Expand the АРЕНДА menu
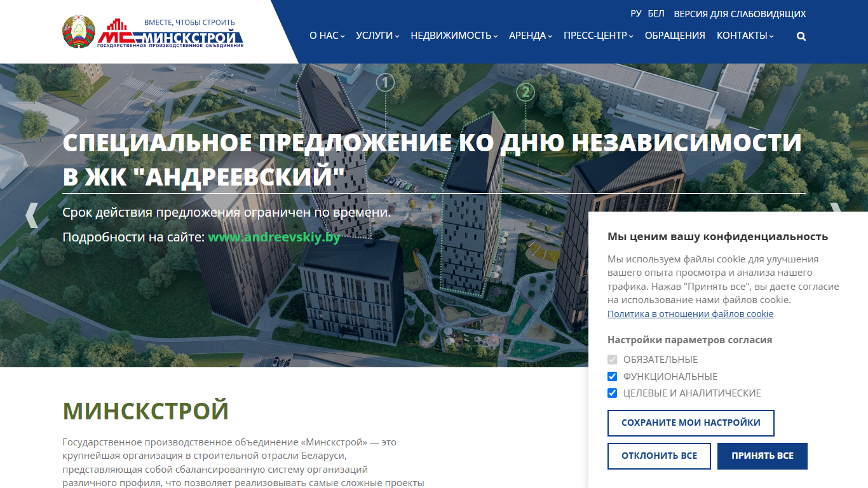 (x=531, y=36)
